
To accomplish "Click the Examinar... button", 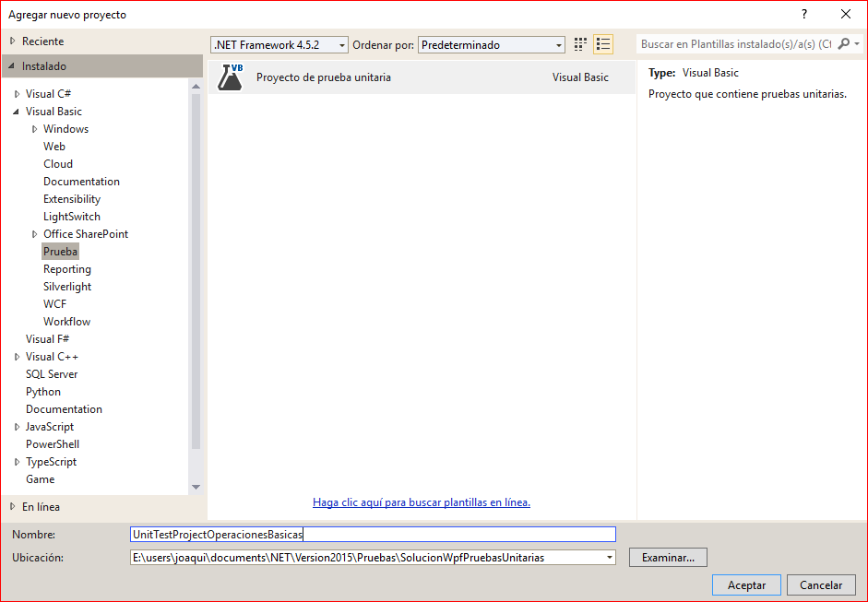I will pyautogui.click(x=668, y=557).
